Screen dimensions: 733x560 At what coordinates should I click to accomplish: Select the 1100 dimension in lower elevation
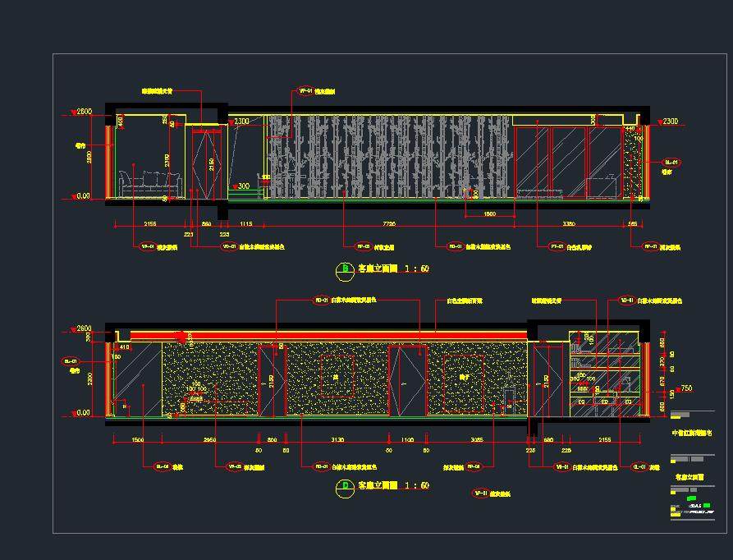tap(407, 440)
